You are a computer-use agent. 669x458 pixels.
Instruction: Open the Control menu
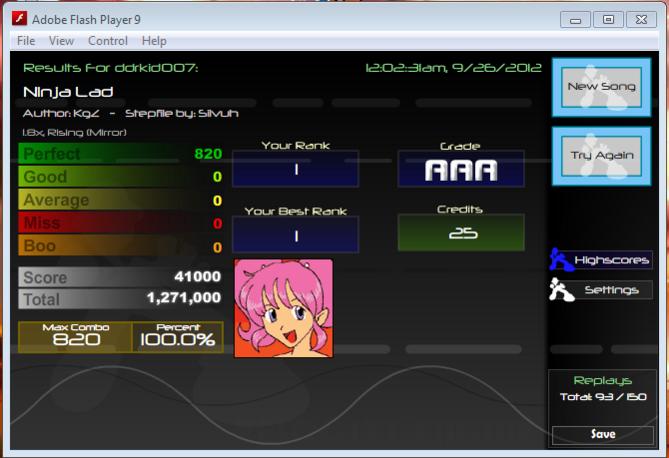tap(108, 41)
